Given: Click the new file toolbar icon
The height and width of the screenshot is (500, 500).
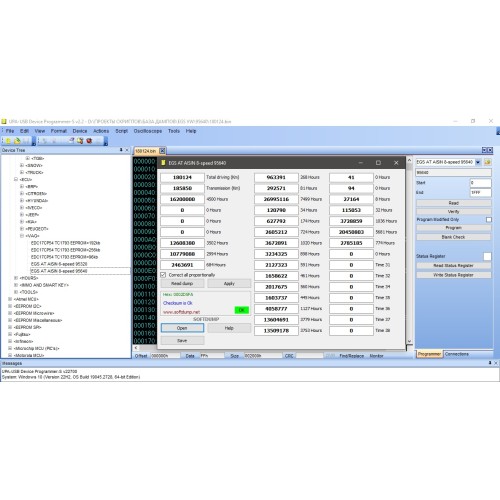Looking at the screenshot, I should (8, 141).
